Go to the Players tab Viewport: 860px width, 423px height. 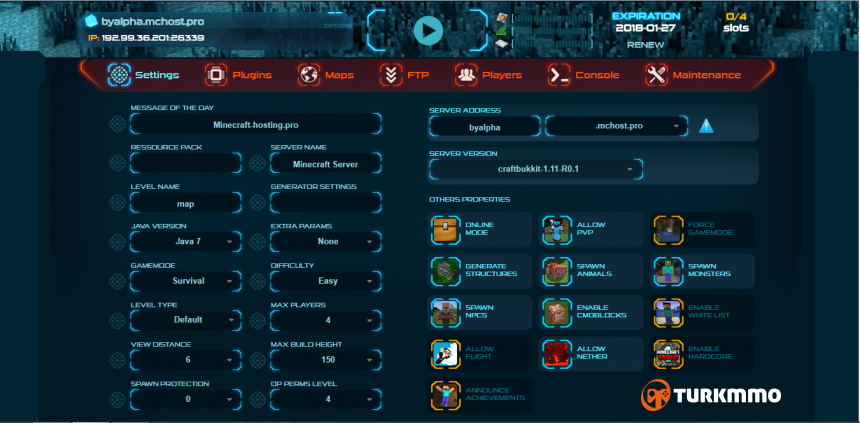(488, 75)
